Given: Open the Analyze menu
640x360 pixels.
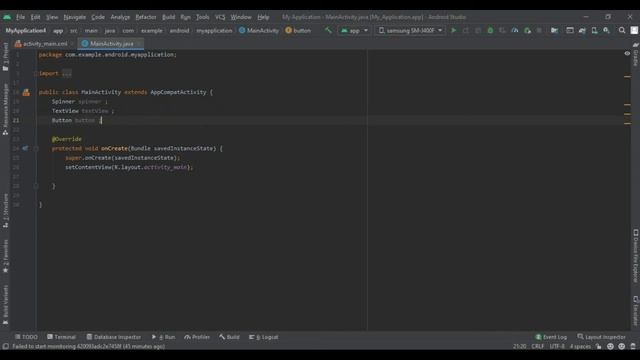Looking at the screenshot, I should 120,17.
